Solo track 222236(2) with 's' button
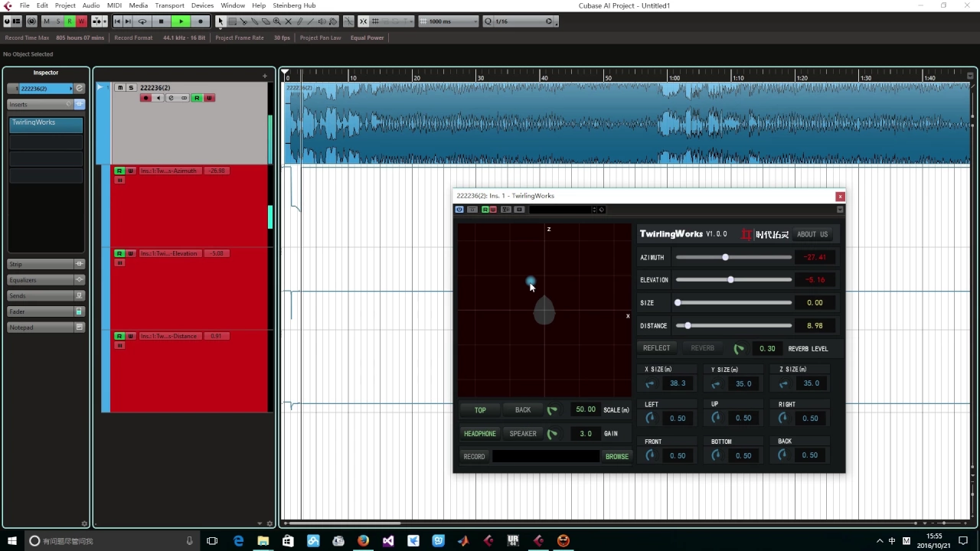This screenshot has height=551, width=980. [131, 88]
